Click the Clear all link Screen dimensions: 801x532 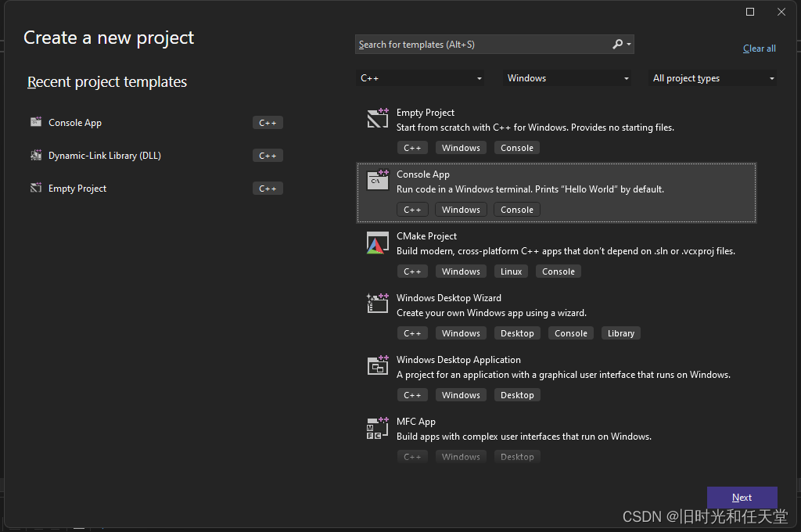759,49
